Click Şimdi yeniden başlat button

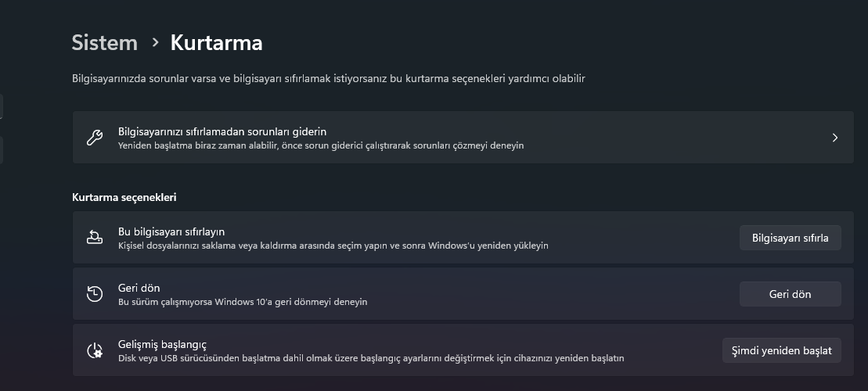coord(781,350)
